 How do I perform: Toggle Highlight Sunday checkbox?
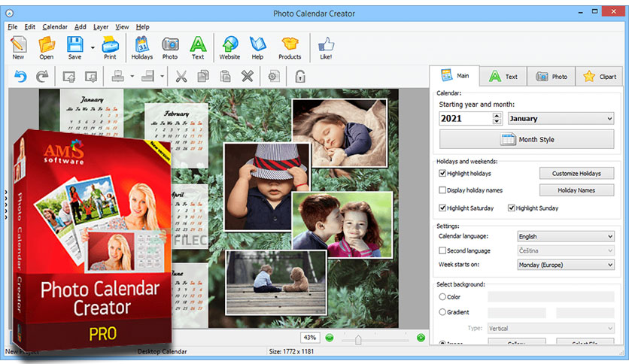[512, 208]
